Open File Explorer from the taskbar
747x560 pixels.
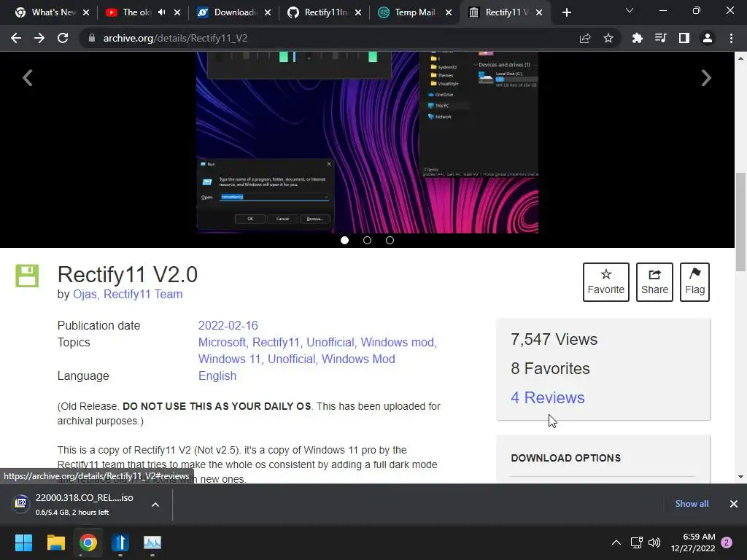point(55,542)
